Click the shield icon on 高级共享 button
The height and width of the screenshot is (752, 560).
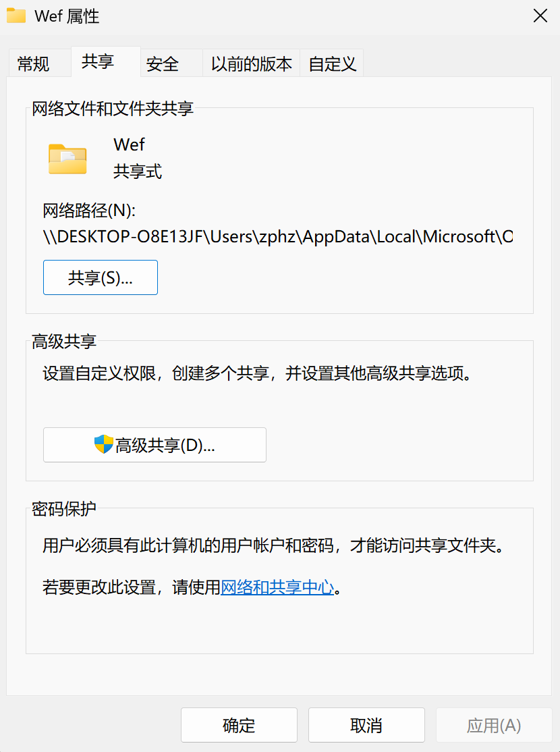tap(103, 444)
